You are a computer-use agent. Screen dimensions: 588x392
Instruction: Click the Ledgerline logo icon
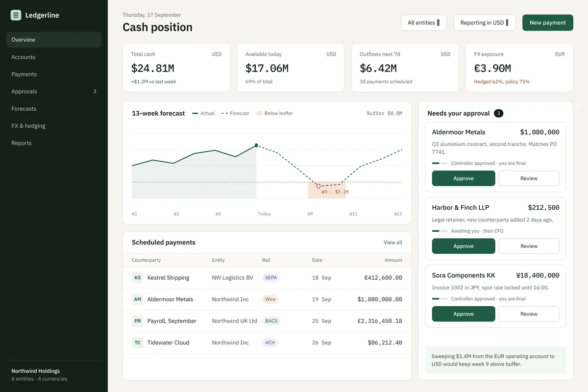pyautogui.click(x=16, y=15)
